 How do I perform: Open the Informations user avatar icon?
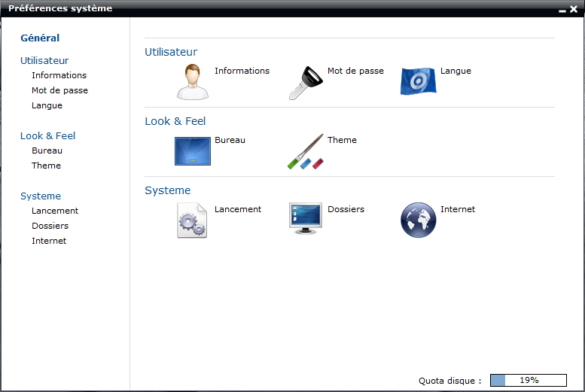pyautogui.click(x=193, y=82)
